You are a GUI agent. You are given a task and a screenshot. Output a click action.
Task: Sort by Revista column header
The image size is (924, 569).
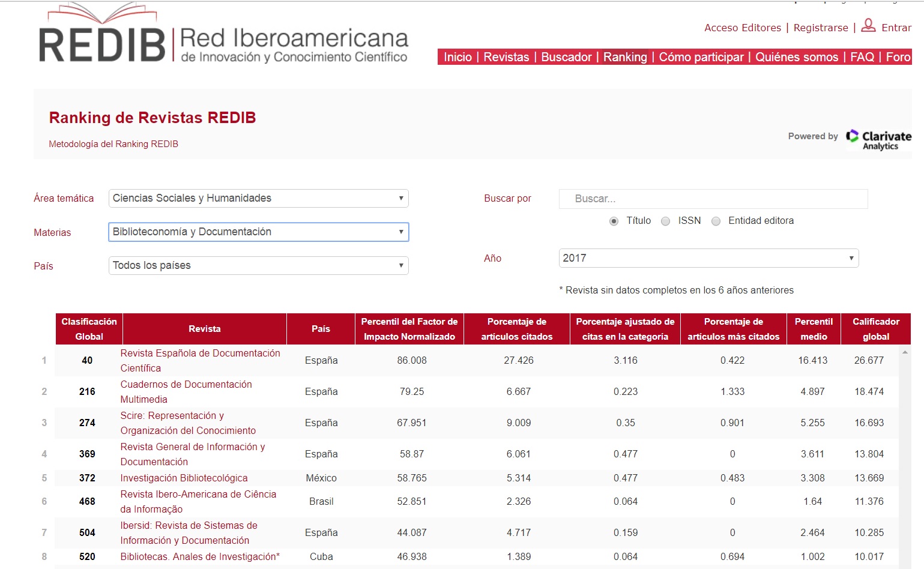205,329
